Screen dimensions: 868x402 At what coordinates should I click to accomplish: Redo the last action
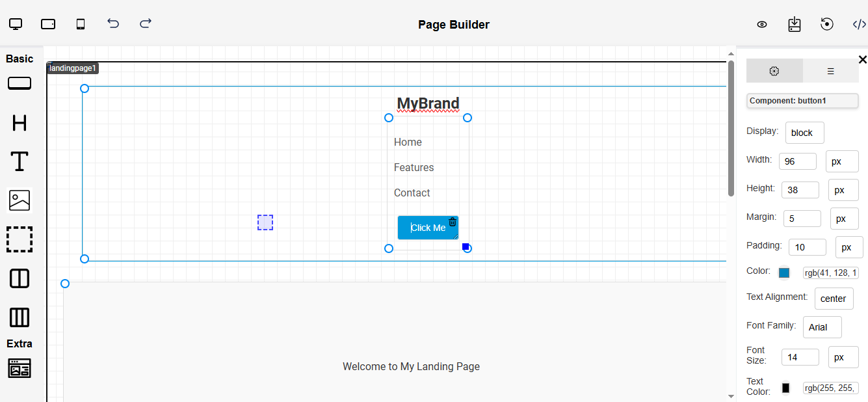pos(146,23)
